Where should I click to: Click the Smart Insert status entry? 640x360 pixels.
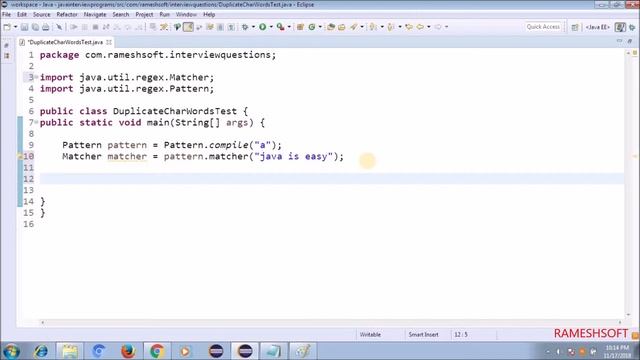pyautogui.click(x=423, y=334)
